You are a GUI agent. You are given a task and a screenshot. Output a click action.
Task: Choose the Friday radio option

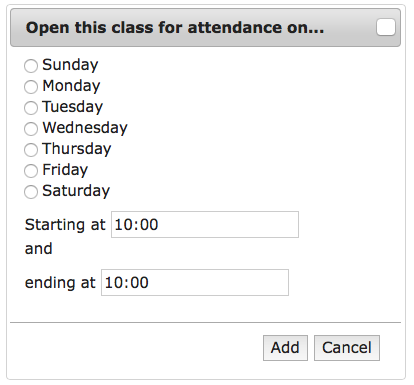coord(31,171)
